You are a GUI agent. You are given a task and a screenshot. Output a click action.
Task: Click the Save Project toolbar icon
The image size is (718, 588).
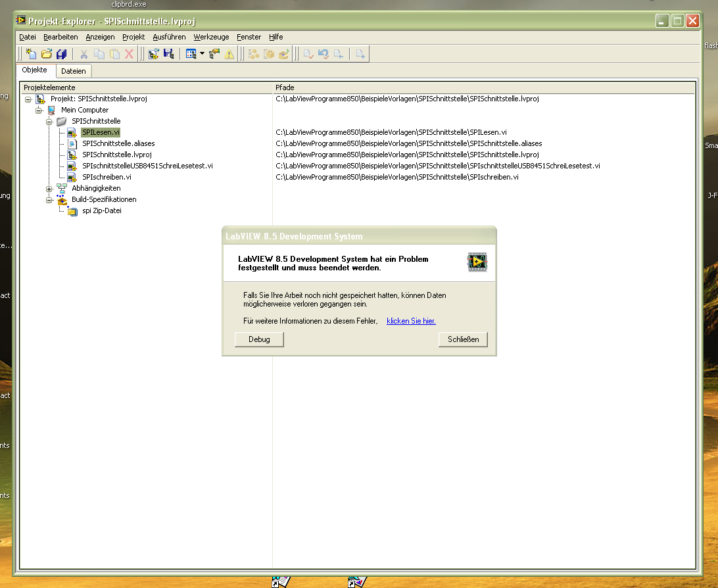(169, 54)
